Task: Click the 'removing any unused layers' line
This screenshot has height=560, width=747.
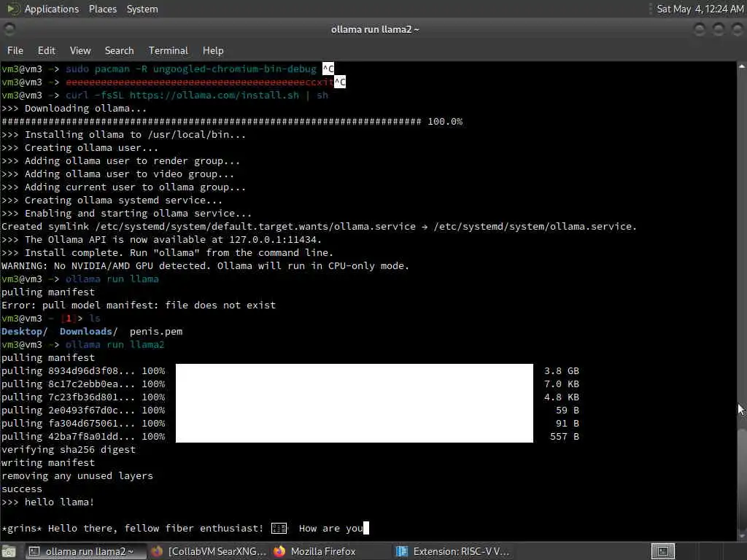Action: pyautogui.click(x=77, y=475)
